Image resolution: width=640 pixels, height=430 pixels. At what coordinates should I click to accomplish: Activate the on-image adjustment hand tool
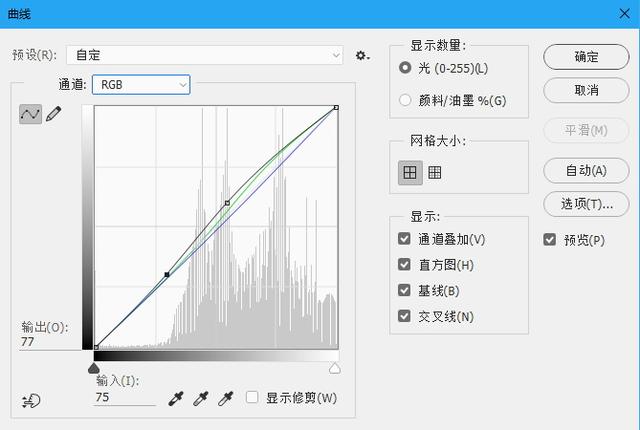(30, 401)
